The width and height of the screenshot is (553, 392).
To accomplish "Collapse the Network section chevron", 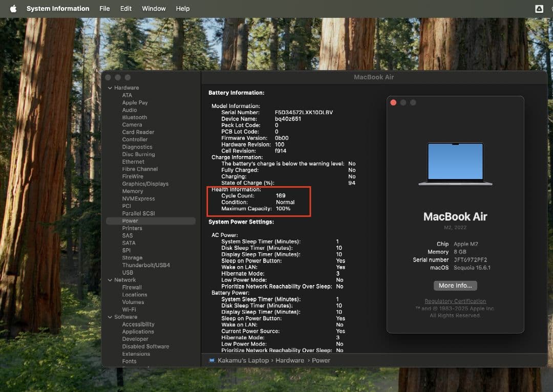I will pyautogui.click(x=110, y=280).
